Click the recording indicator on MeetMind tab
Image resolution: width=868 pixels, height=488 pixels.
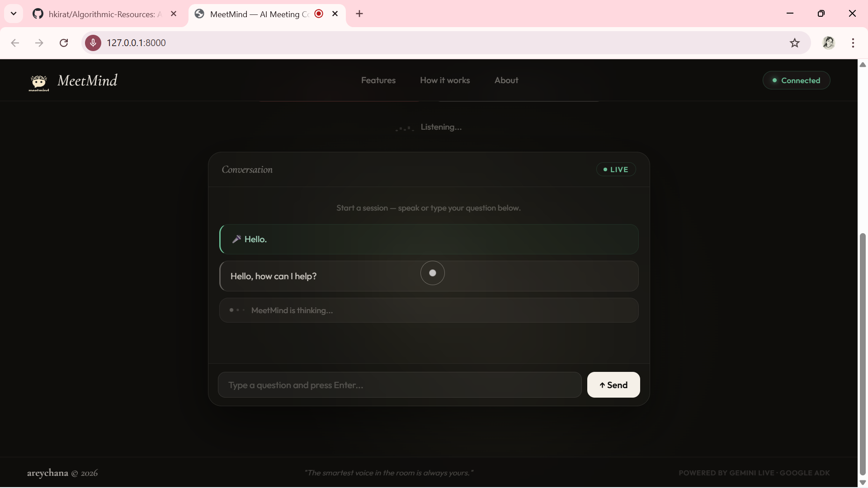pyautogui.click(x=319, y=14)
